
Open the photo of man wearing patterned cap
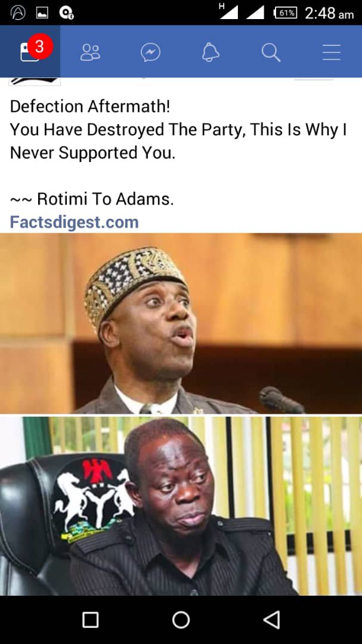(x=181, y=323)
